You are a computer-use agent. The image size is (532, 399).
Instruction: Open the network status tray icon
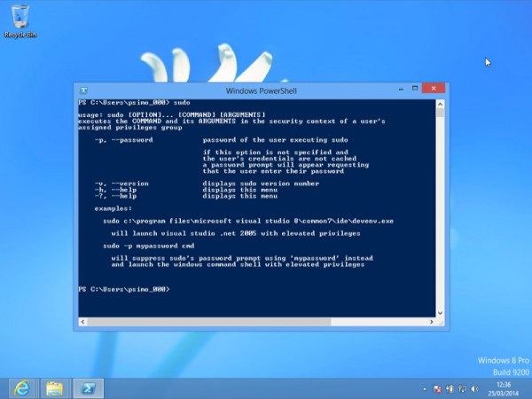pos(462,389)
